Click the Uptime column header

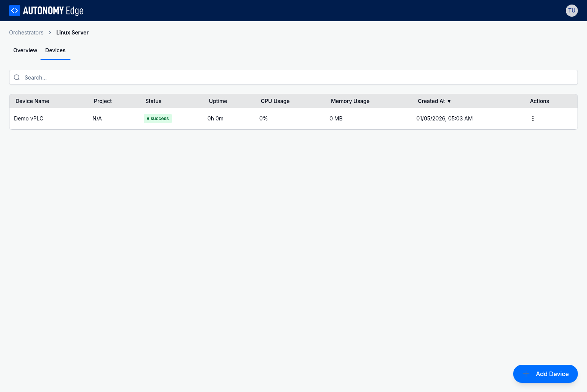(218, 101)
